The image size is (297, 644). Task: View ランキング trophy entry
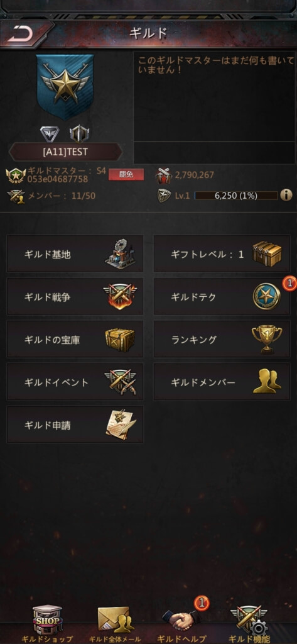tap(222, 339)
